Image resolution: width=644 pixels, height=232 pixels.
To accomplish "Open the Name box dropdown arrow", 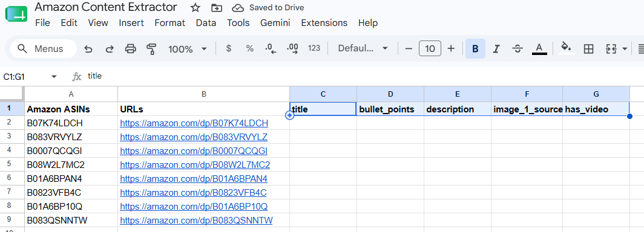I will (x=54, y=77).
